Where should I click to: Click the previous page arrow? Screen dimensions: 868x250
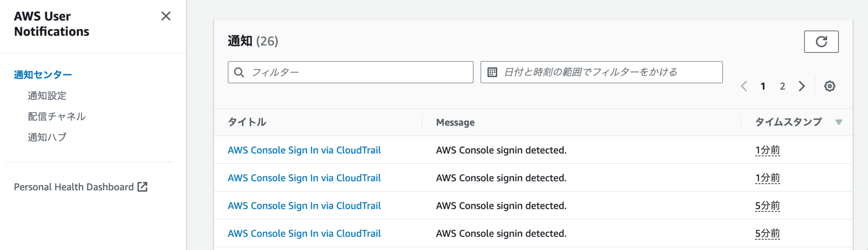click(744, 86)
